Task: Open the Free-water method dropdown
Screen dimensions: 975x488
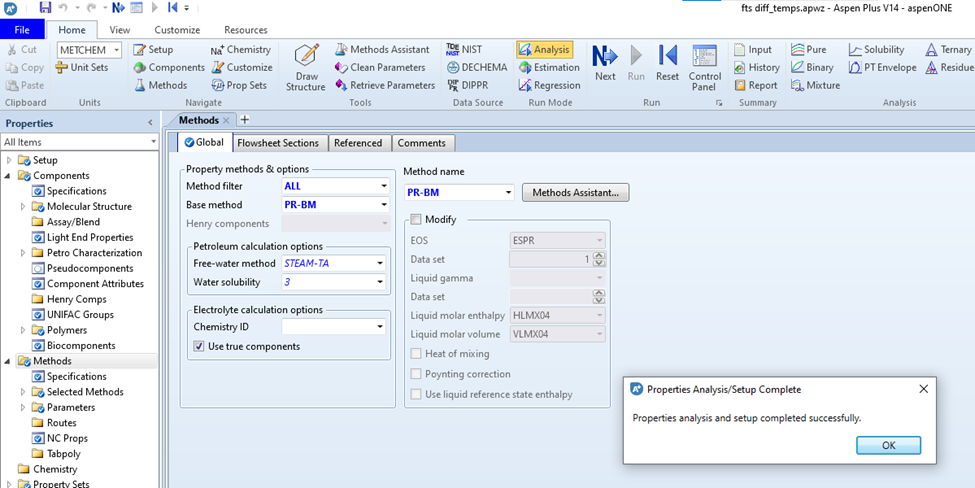Action: (x=380, y=264)
